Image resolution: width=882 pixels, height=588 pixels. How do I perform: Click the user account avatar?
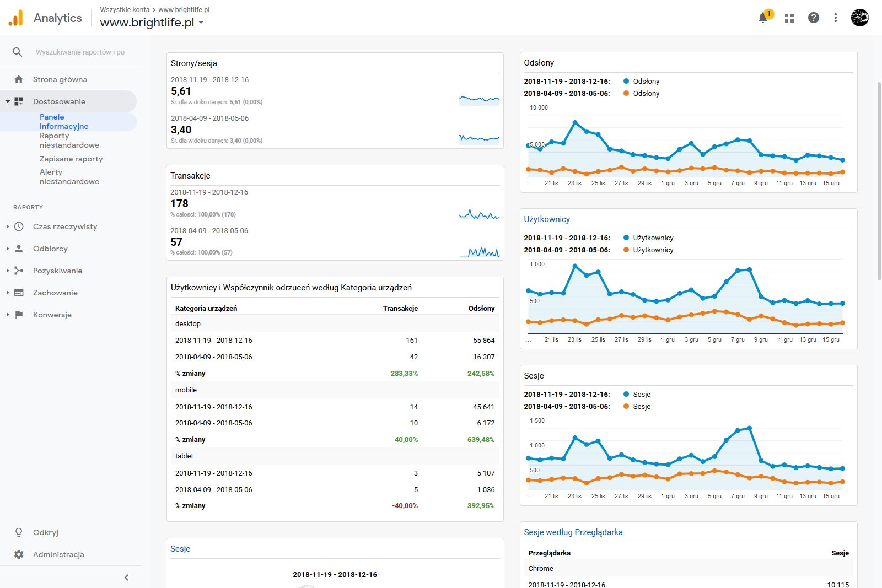tap(859, 18)
